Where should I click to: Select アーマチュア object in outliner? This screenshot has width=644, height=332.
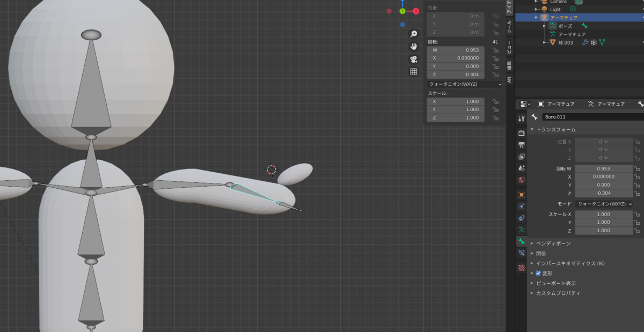click(563, 18)
